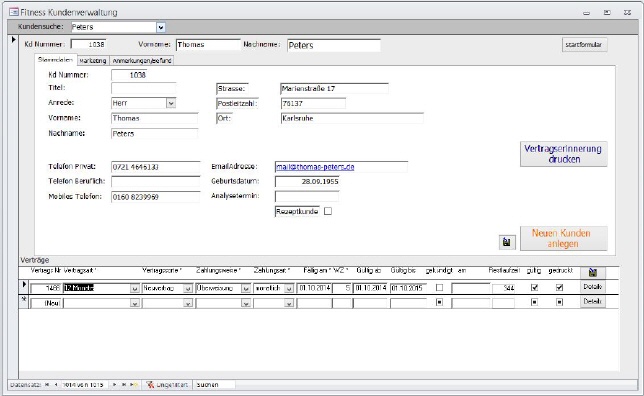Select row selector of contract 1486
The height and width of the screenshot is (396, 644).
coord(24,285)
